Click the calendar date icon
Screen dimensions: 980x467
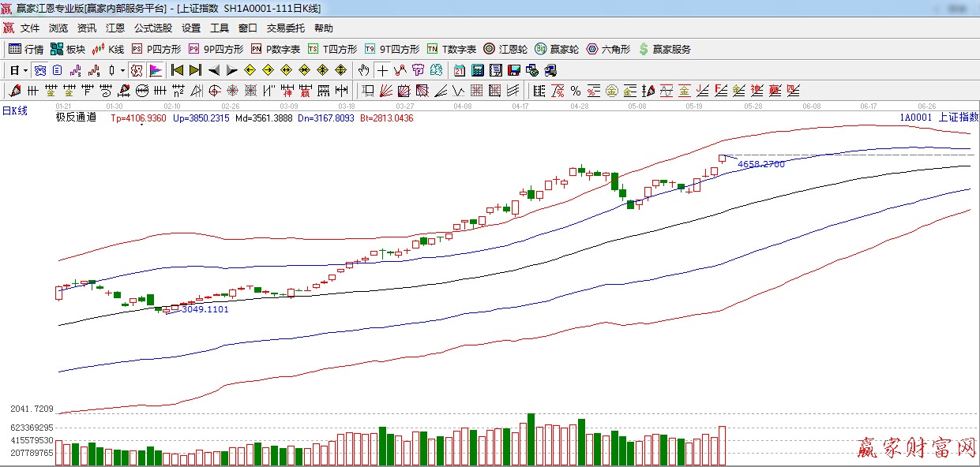pyautogui.click(x=460, y=70)
